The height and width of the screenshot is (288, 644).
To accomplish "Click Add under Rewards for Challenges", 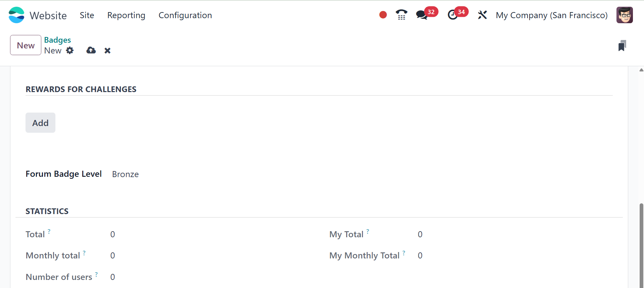I will (x=40, y=123).
